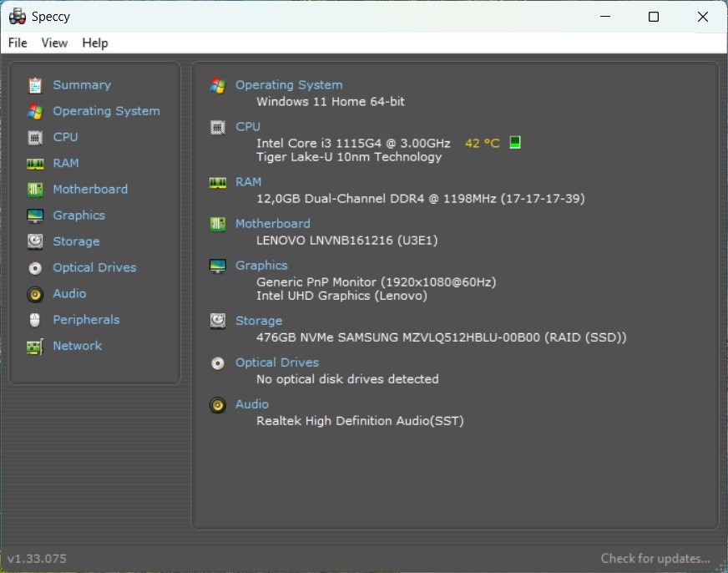Open the File menu
Viewport: 728px width, 573px height.
coord(16,43)
